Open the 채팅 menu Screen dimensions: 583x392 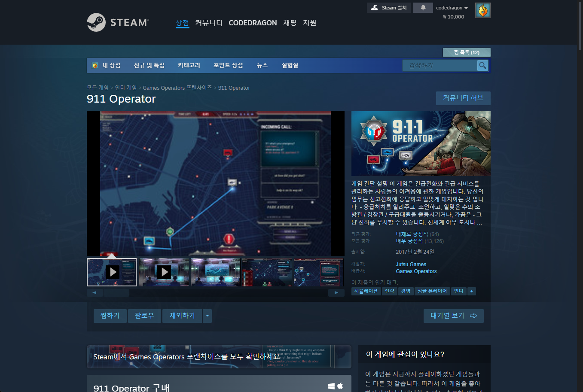click(290, 23)
